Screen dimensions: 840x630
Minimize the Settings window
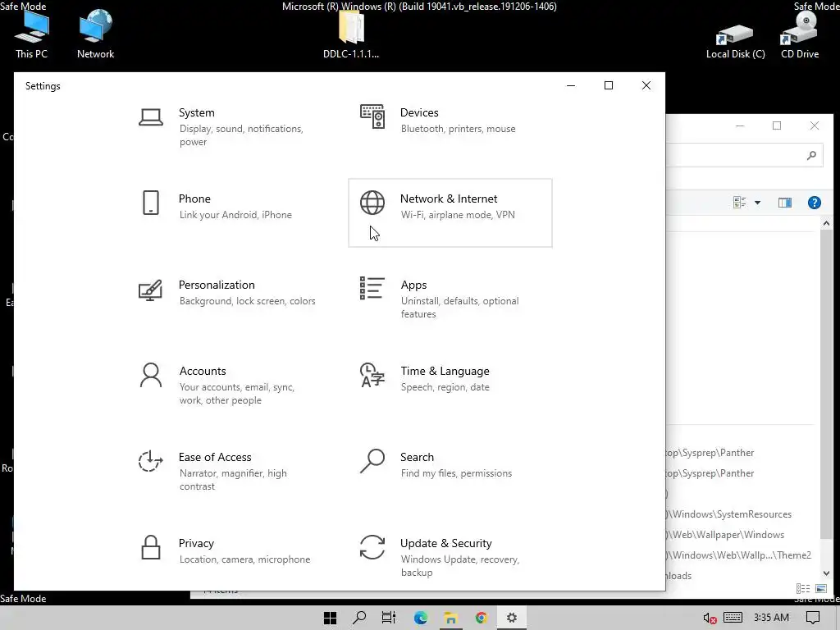571,85
